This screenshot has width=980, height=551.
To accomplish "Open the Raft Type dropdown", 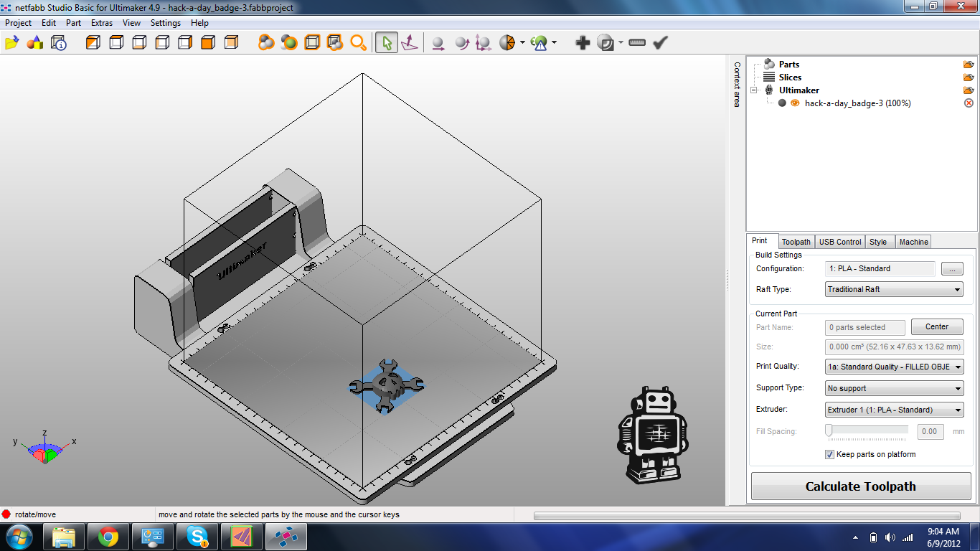I will [894, 290].
